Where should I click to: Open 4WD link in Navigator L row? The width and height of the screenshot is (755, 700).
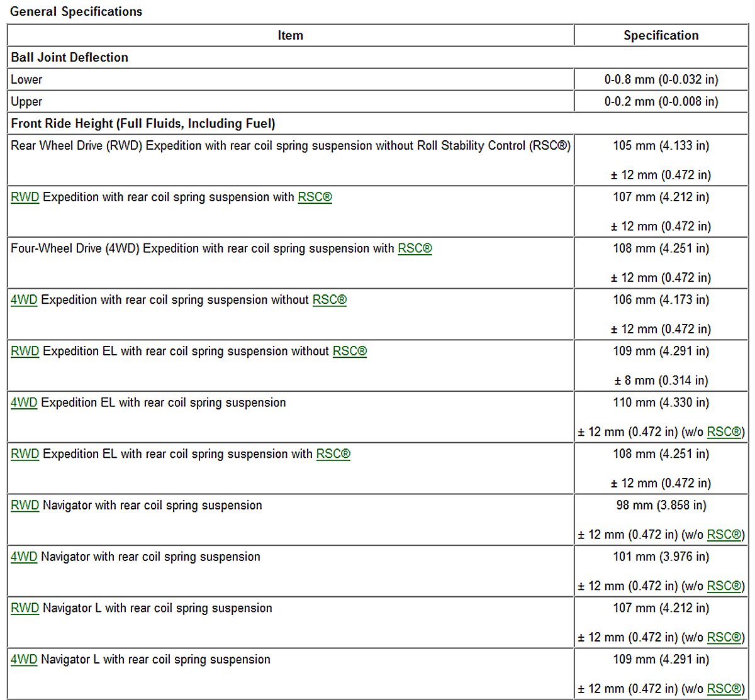24,660
